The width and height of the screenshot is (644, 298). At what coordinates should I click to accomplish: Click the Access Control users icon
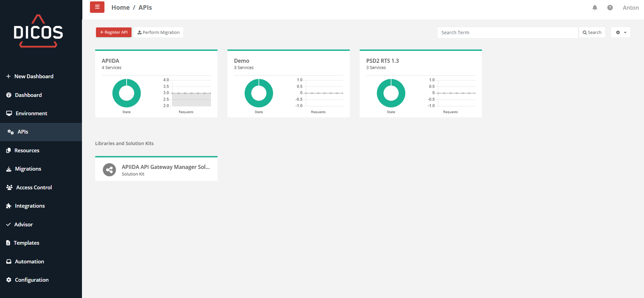(9, 187)
